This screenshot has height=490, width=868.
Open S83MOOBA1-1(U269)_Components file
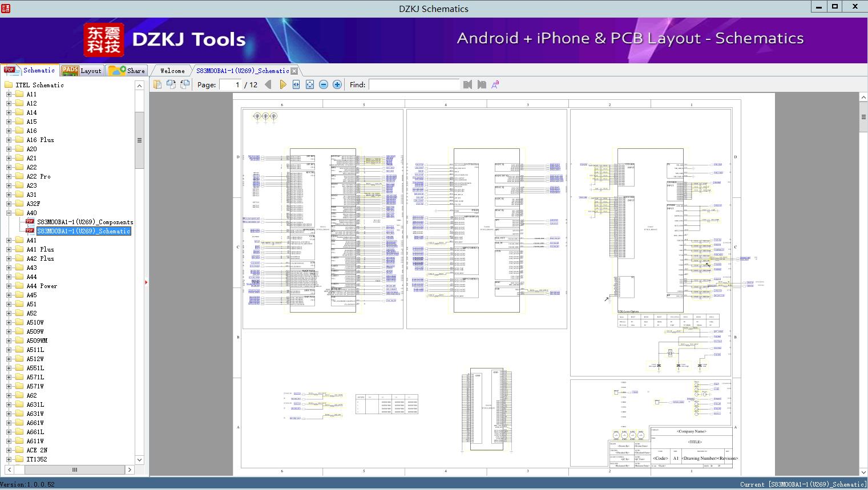tap(85, 222)
